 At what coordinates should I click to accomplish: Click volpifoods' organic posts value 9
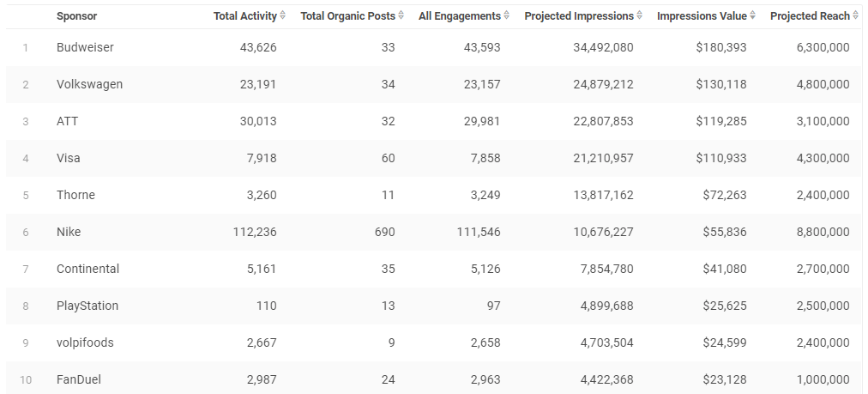pyautogui.click(x=391, y=342)
